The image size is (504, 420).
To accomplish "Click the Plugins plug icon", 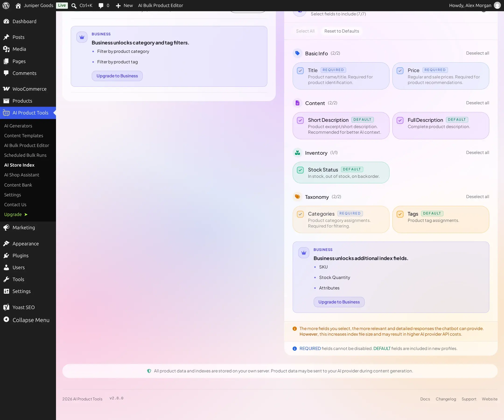I will (x=6, y=255).
